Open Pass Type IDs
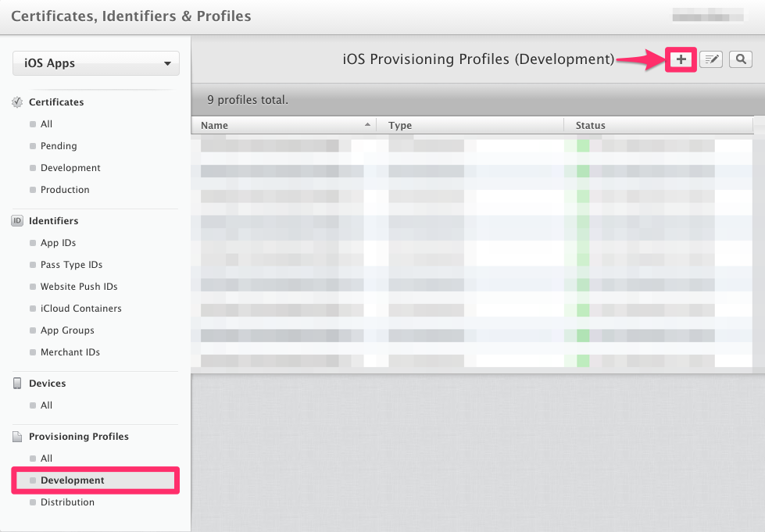This screenshot has width=765, height=532. point(71,265)
